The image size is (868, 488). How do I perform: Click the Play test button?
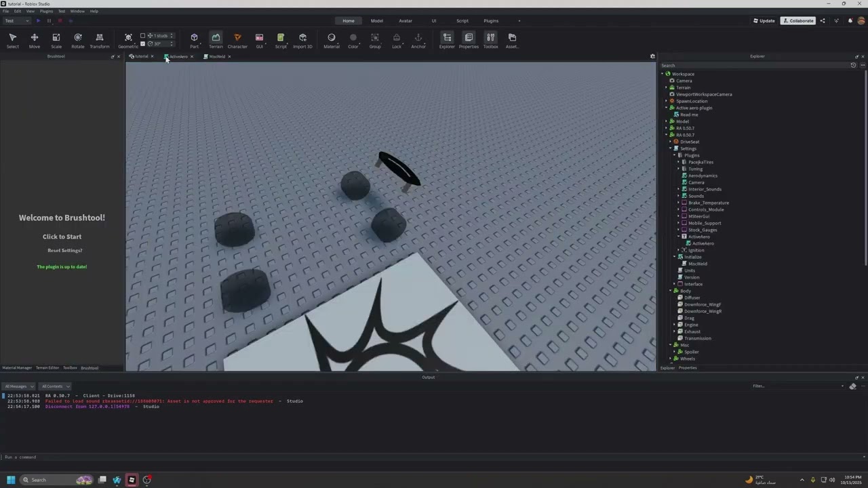point(38,21)
